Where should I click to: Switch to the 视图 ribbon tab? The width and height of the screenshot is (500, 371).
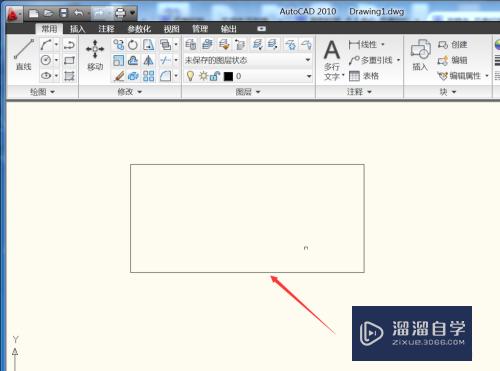(171, 29)
